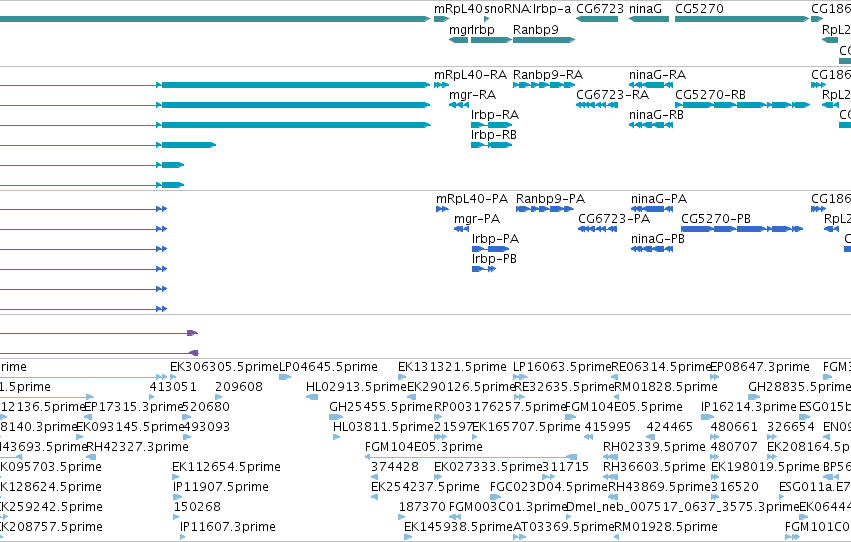Click EST entry 374428
The width and height of the screenshot is (851, 542).
point(395,467)
